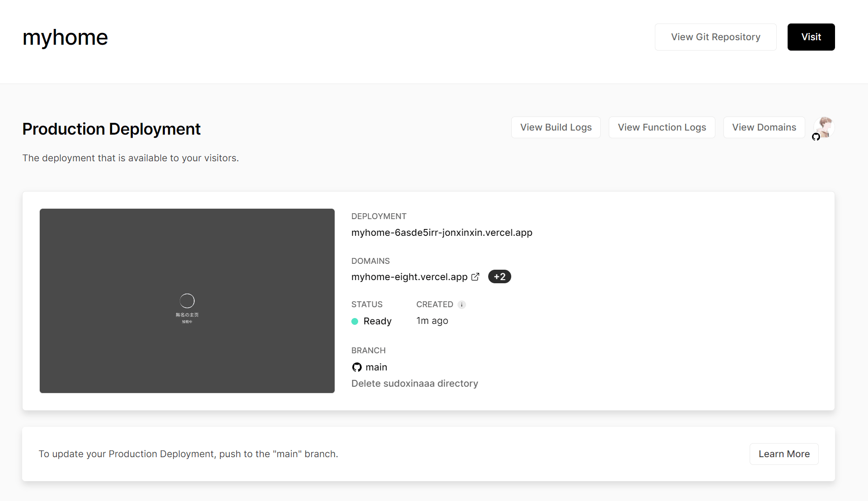Click the myhome project title

[65, 37]
